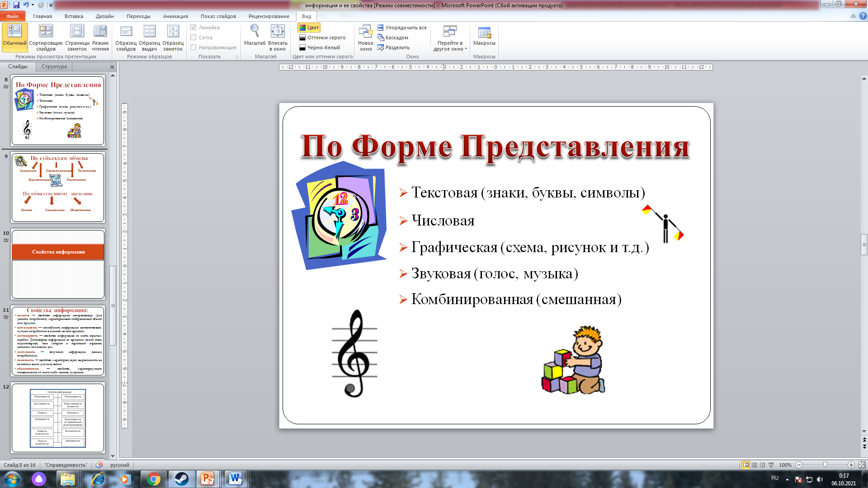
Task: Undo the last action
Action: point(26,5)
